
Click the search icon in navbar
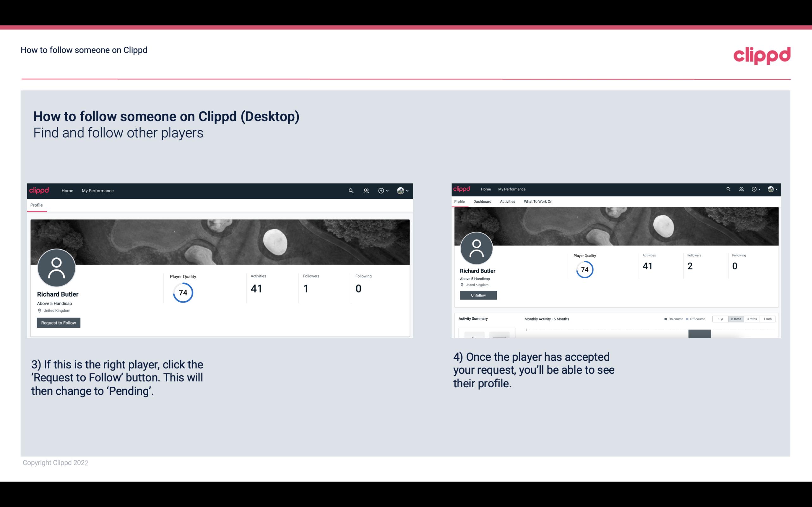(x=350, y=190)
